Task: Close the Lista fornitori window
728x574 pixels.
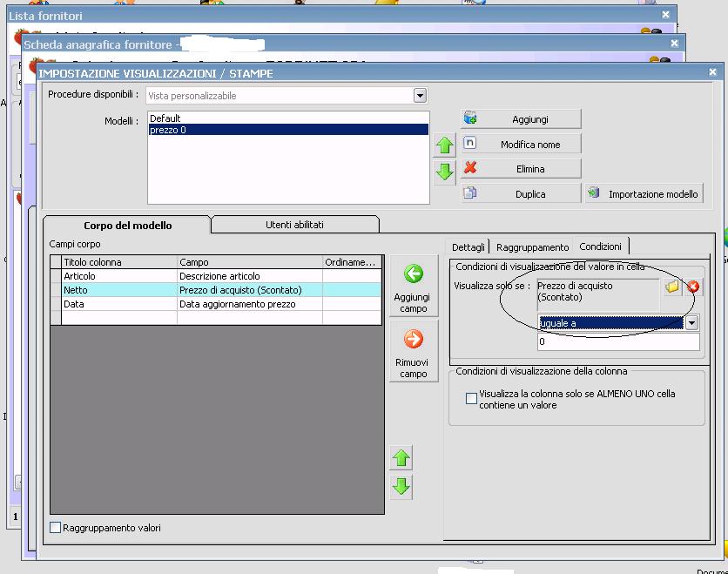Action: pos(665,15)
